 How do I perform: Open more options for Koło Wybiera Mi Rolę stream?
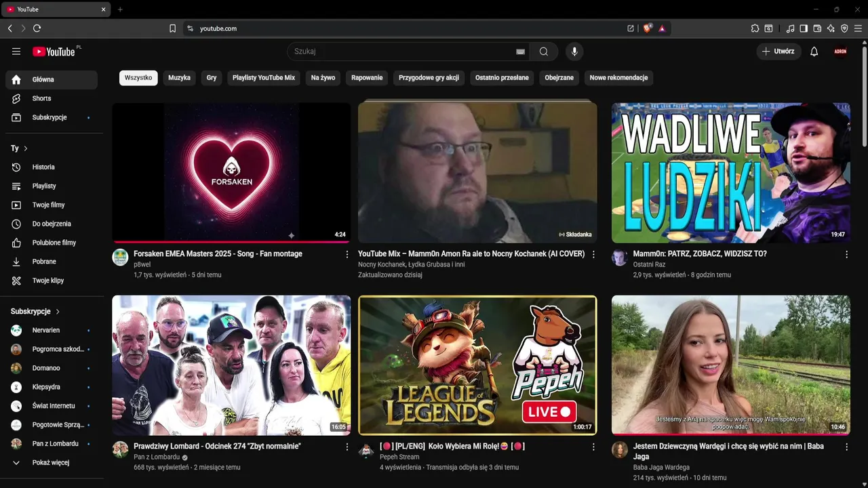tap(593, 447)
